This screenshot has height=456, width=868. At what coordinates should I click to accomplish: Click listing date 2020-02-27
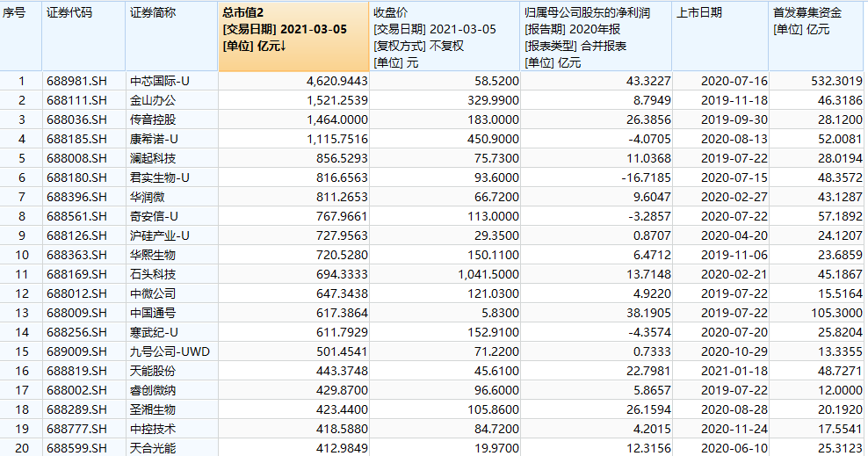click(734, 197)
